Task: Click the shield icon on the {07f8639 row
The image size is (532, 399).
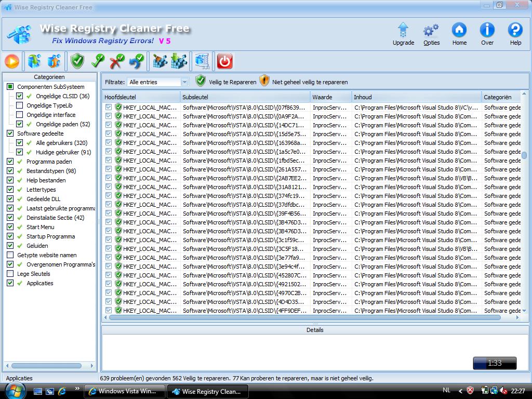Action: pos(118,107)
